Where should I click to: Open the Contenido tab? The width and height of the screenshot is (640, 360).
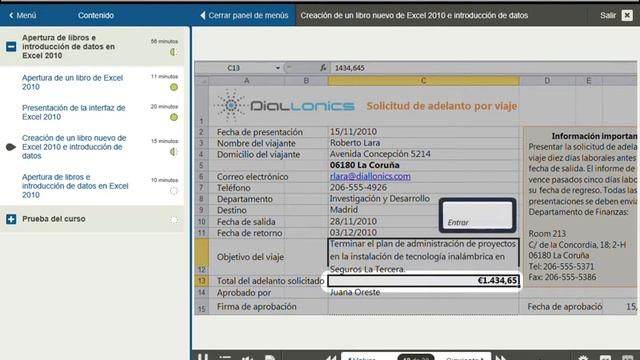click(x=96, y=16)
